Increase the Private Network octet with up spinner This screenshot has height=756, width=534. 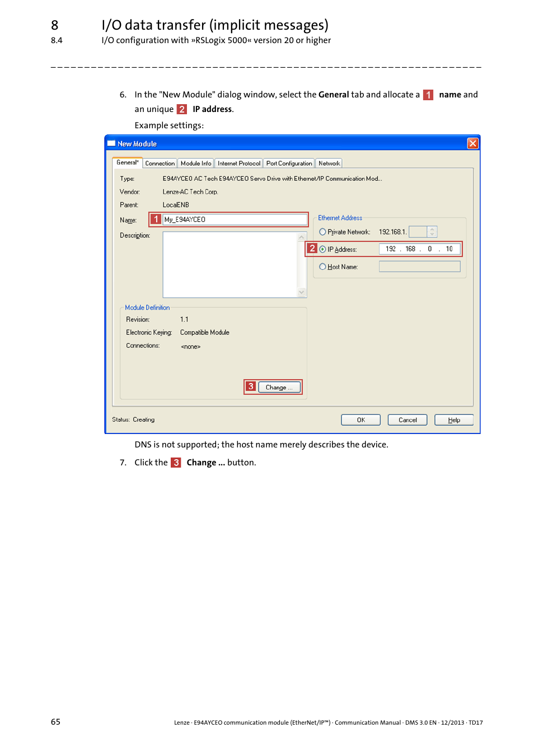432,229
